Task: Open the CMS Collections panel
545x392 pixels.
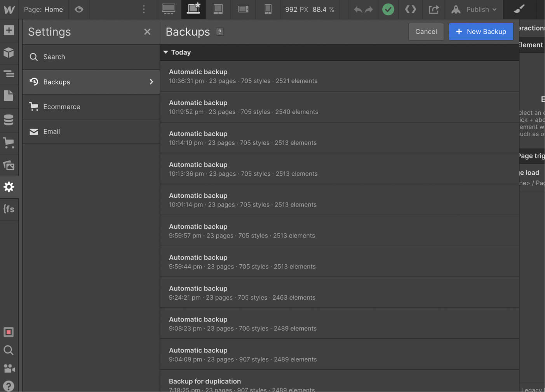Action: point(9,120)
